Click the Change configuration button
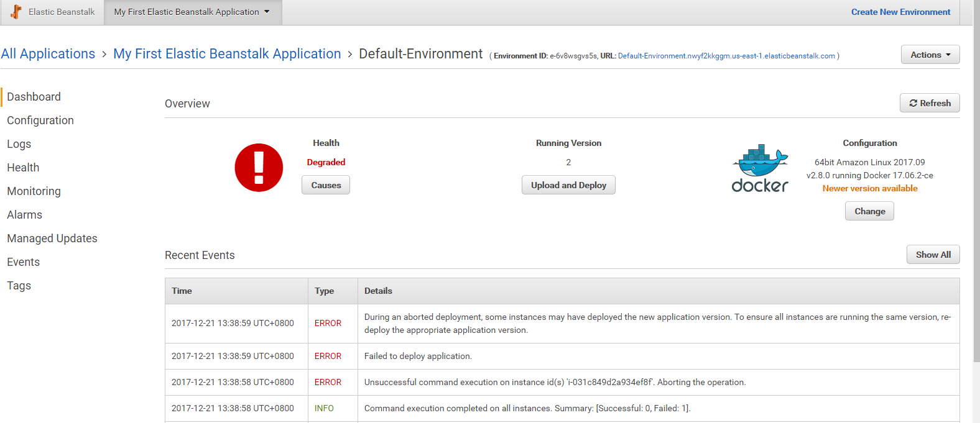 pos(869,211)
